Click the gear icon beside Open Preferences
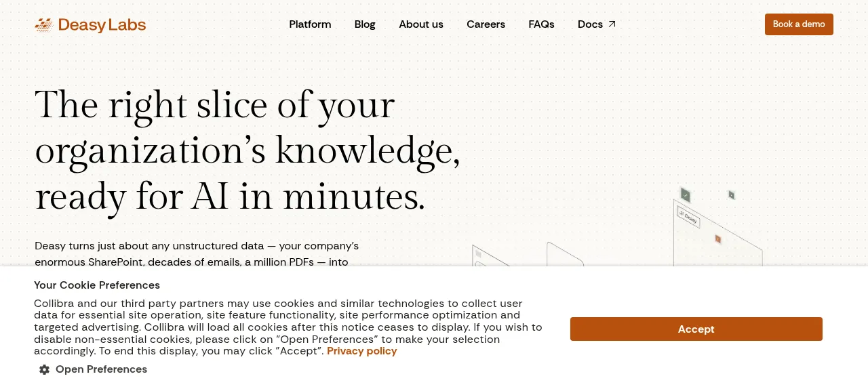868x391 pixels. 44,369
